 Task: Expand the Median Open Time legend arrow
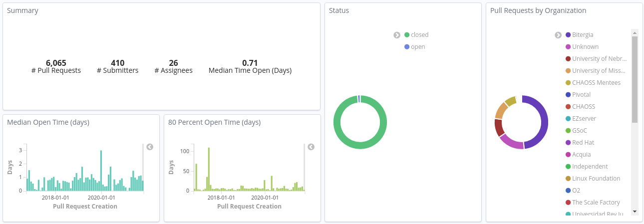coord(150,147)
